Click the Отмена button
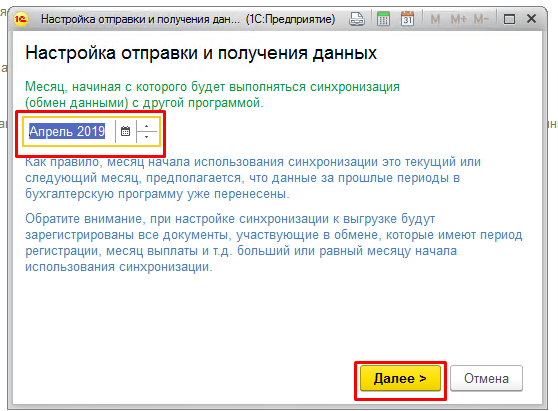Image resolution: width=558 pixels, height=411 pixels. 486,378
